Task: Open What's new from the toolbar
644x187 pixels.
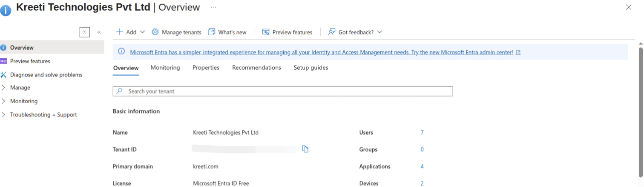Action: [x=227, y=32]
